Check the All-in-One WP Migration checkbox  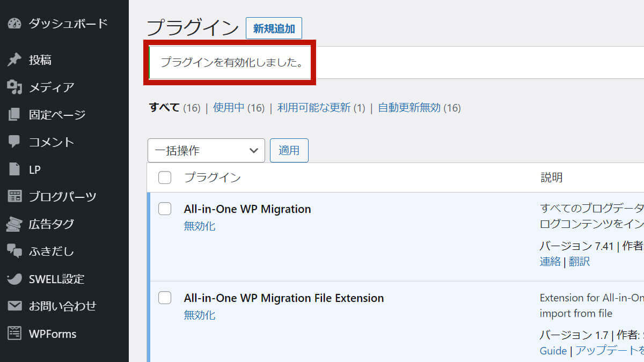click(165, 209)
